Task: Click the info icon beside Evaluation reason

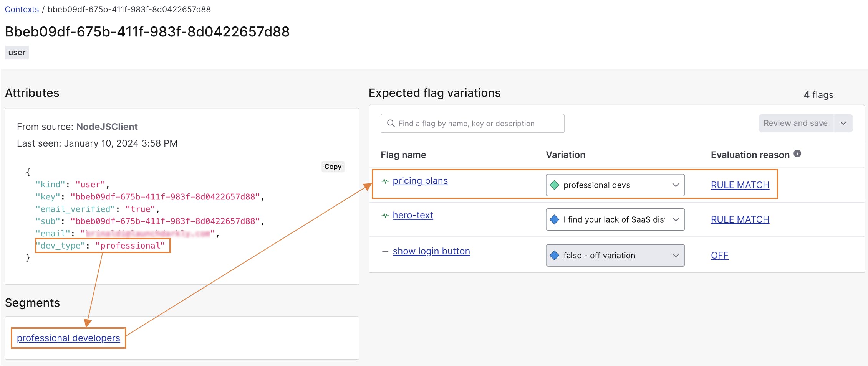Action: 797,154
